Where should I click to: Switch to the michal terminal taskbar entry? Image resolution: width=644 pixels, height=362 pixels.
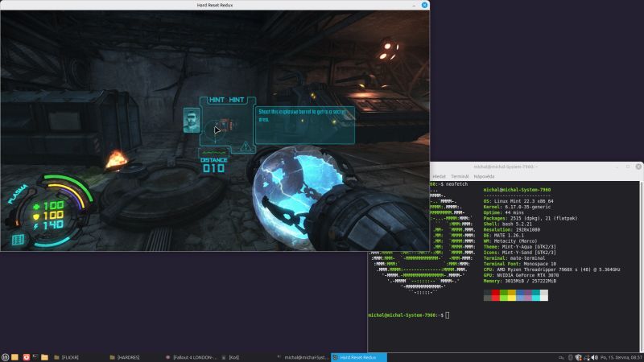(x=303, y=357)
